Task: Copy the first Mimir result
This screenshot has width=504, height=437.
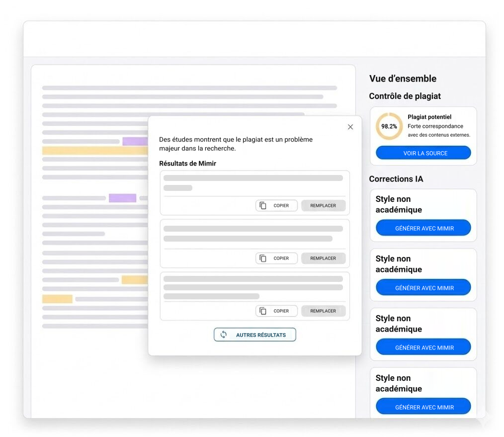Action: 276,205
